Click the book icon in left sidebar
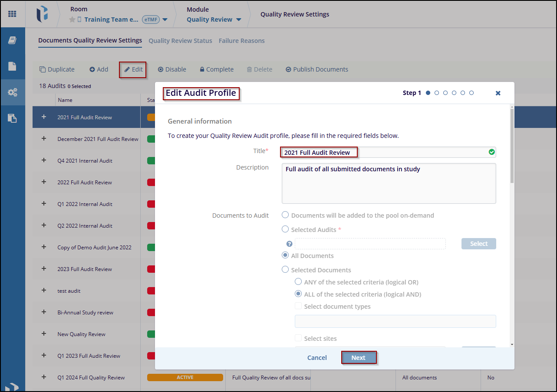557x392 pixels. point(12,40)
